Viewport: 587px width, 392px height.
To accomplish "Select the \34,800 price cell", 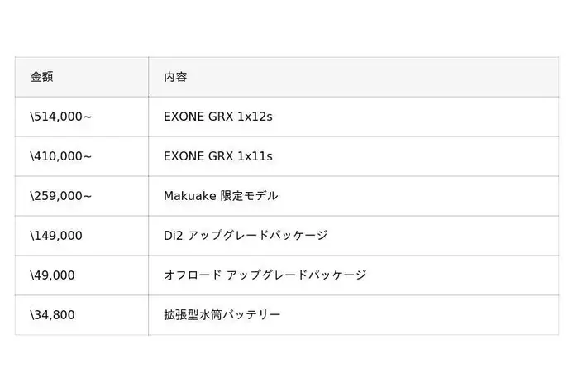I will point(52,315).
